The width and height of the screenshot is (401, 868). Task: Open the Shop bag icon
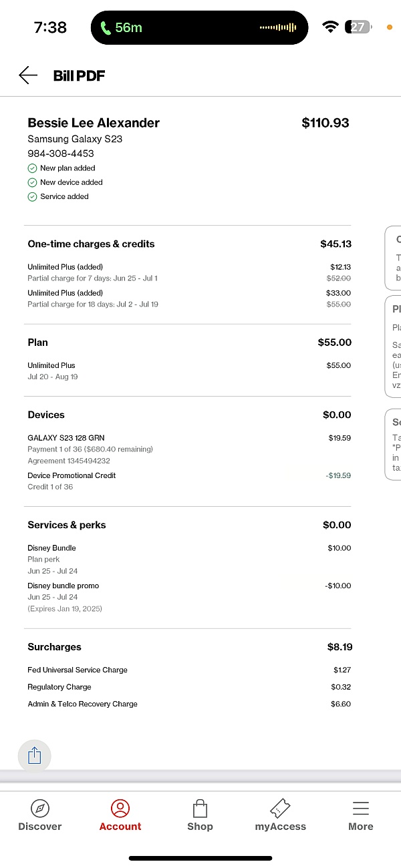point(200,809)
